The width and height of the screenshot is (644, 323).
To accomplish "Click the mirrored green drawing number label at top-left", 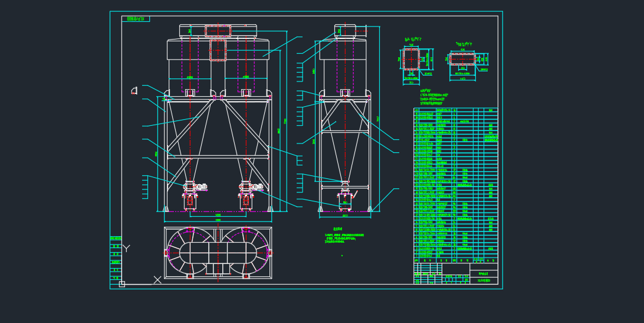I will tap(136, 19).
